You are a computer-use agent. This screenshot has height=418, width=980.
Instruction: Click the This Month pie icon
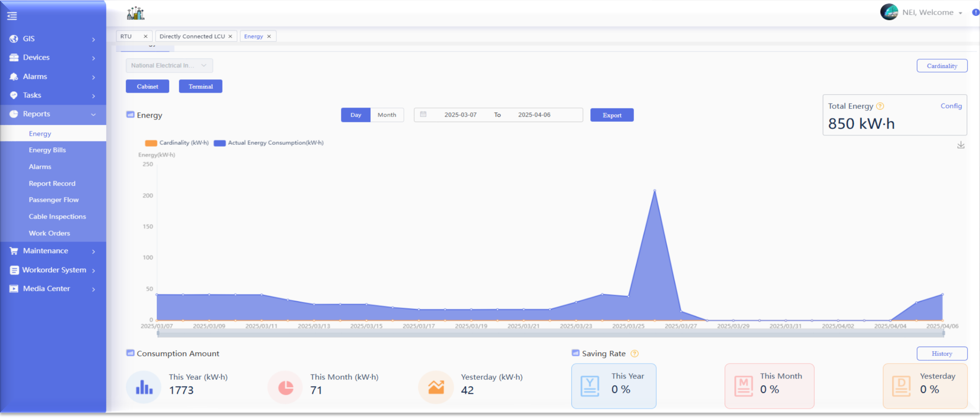pos(285,387)
